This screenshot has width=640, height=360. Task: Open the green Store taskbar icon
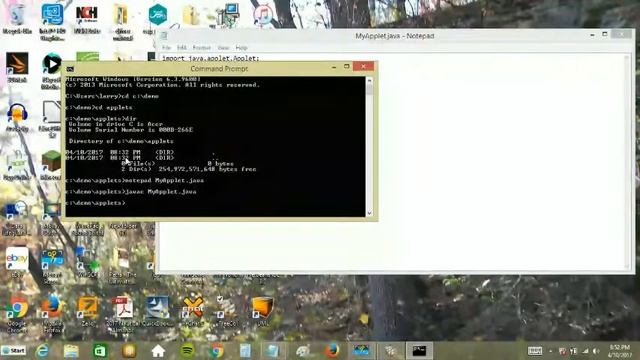100,351
